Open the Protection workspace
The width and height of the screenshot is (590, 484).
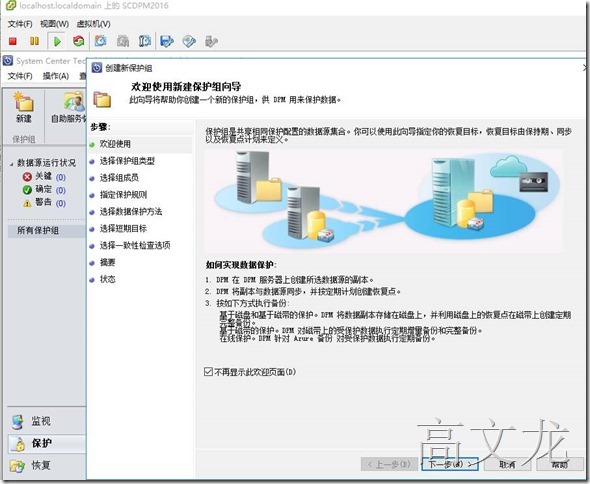point(46,443)
